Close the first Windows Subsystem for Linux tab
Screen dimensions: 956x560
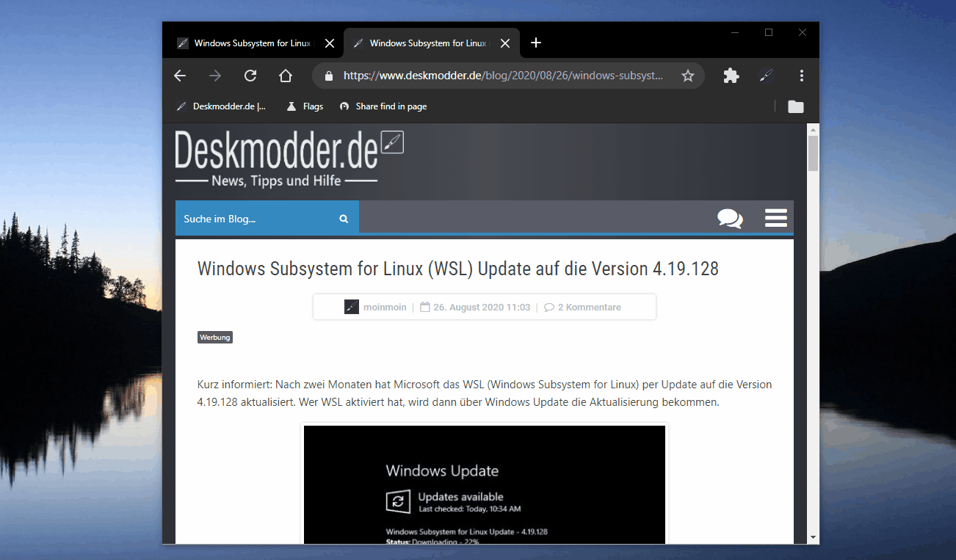coord(330,43)
